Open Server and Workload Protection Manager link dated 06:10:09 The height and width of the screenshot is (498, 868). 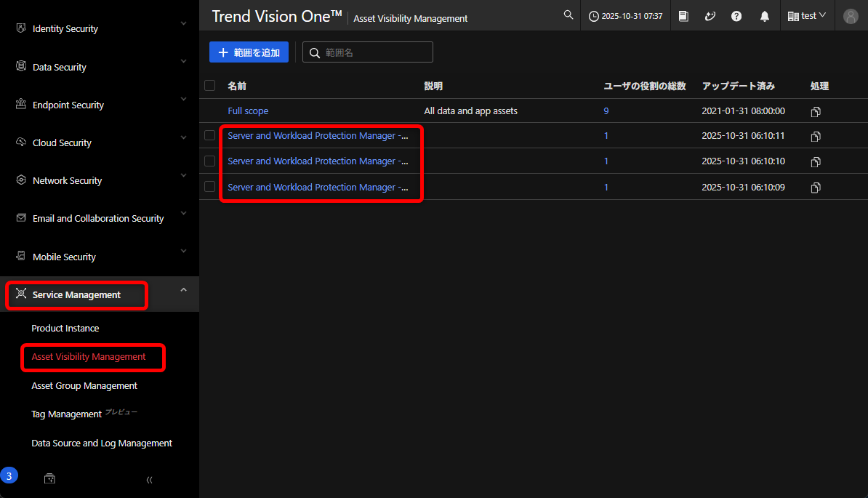coord(318,187)
